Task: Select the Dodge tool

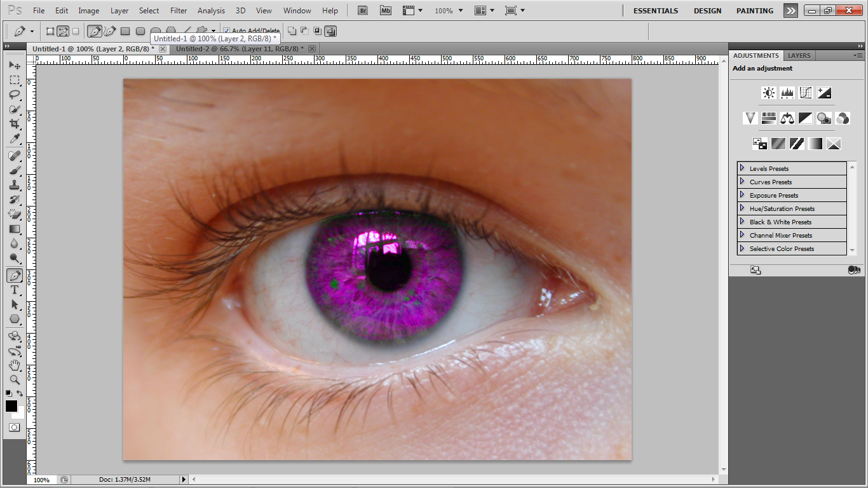Action: click(x=14, y=258)
